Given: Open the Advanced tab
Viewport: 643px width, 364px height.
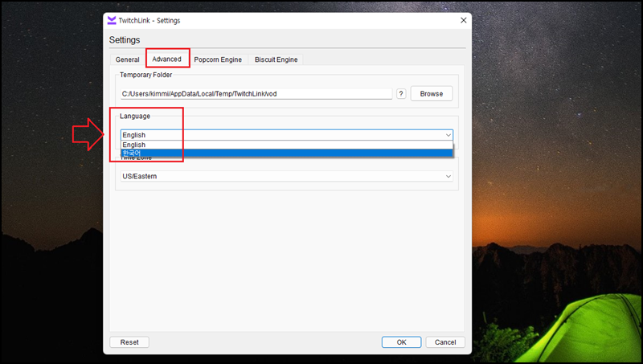Looking at the screenshot, I should point(167,59).
